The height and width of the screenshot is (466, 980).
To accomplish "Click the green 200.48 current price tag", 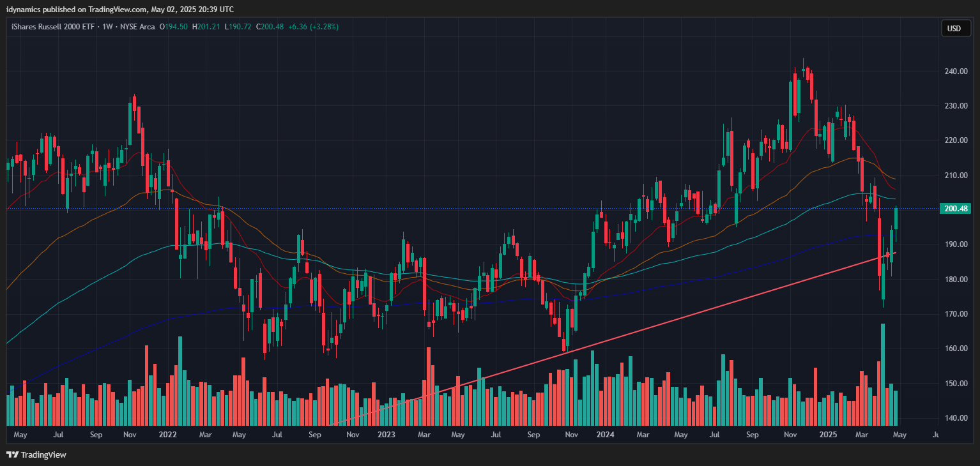I will [956, 209].
